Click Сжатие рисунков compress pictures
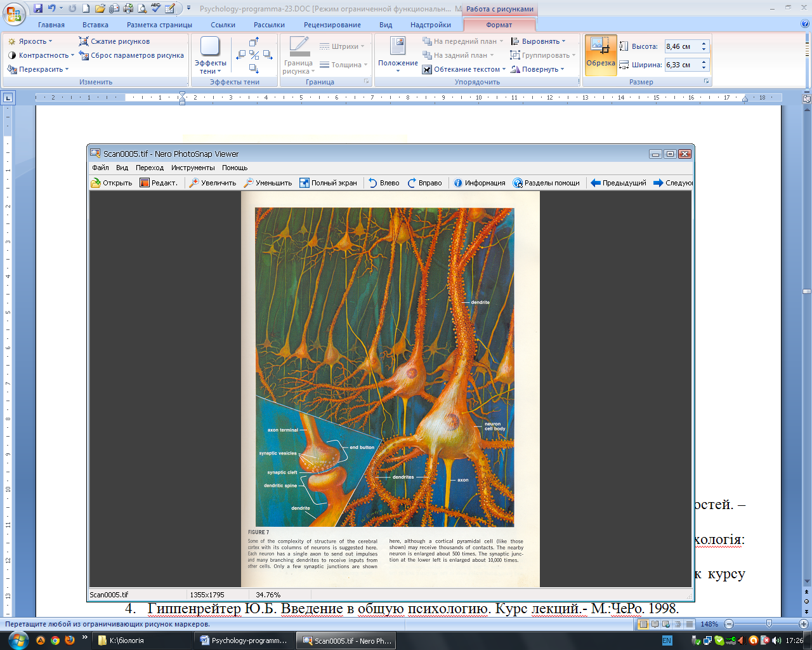 [114, 41]
